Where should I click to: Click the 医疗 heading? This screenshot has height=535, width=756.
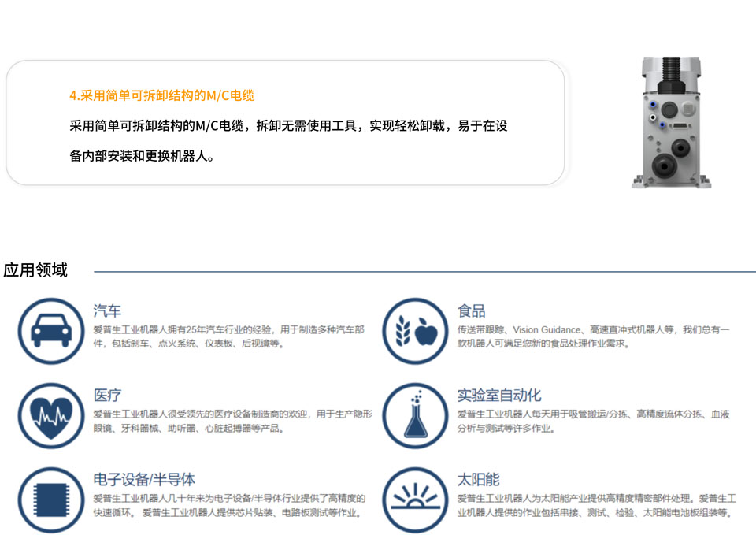107,396
